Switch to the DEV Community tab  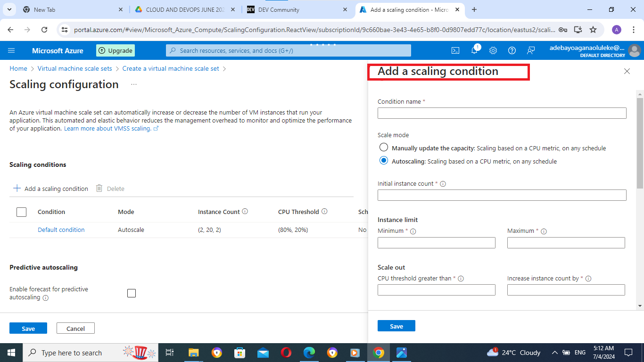(298, 9)
